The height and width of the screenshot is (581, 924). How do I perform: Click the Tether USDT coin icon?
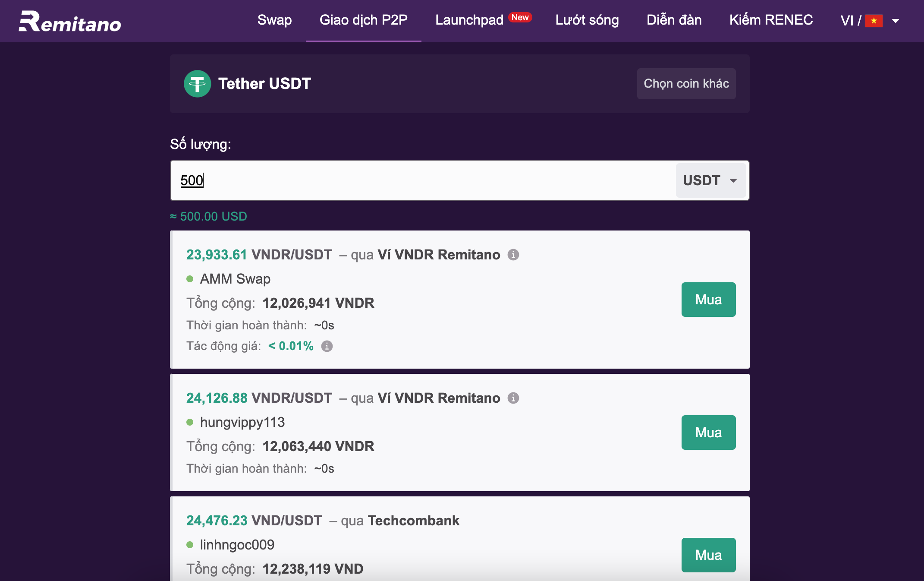[197, 84]
